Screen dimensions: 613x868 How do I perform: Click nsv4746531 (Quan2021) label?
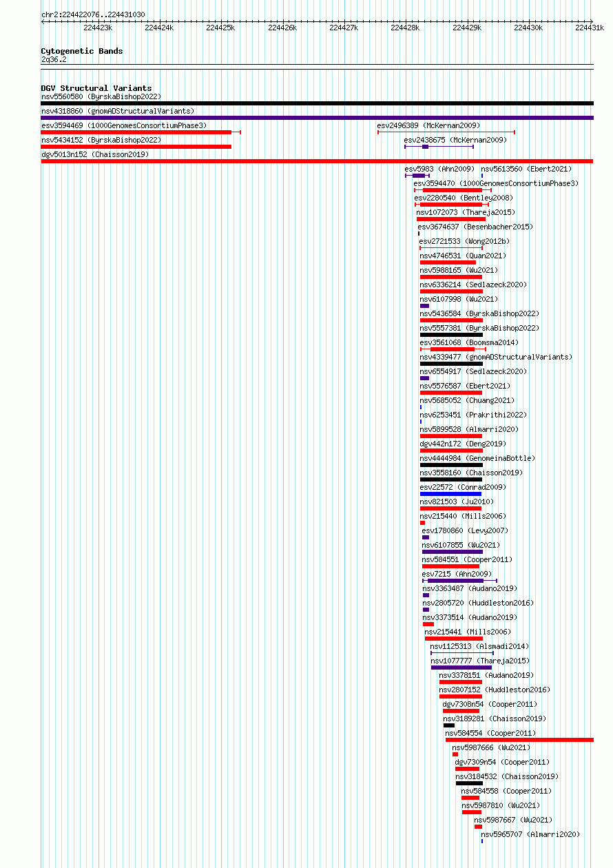(x=463, y=256)
